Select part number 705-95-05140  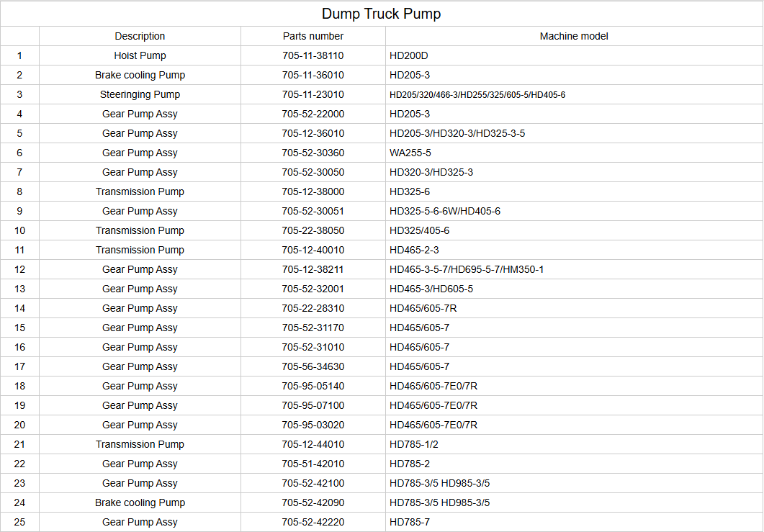[313, 387]
